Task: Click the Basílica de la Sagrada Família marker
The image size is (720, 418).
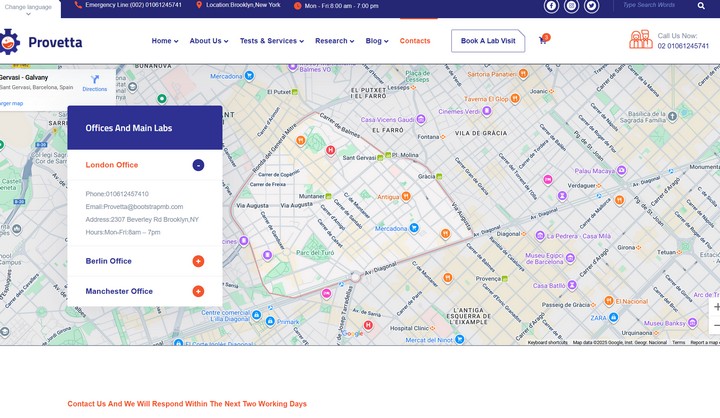Action: coord(672,116)
